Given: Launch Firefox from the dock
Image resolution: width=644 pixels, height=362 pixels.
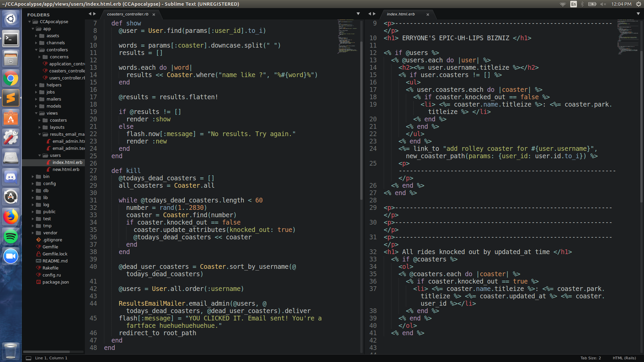Looking at the screenshot, I should click(x=11, y=217).
